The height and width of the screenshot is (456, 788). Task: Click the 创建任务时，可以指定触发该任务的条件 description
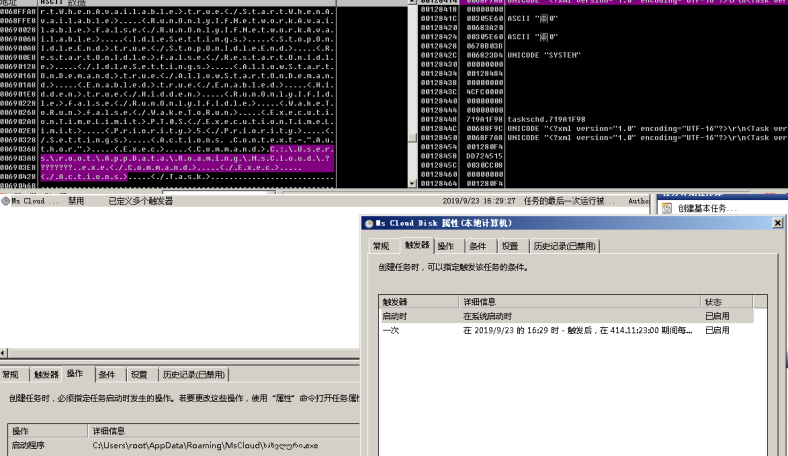453,267
